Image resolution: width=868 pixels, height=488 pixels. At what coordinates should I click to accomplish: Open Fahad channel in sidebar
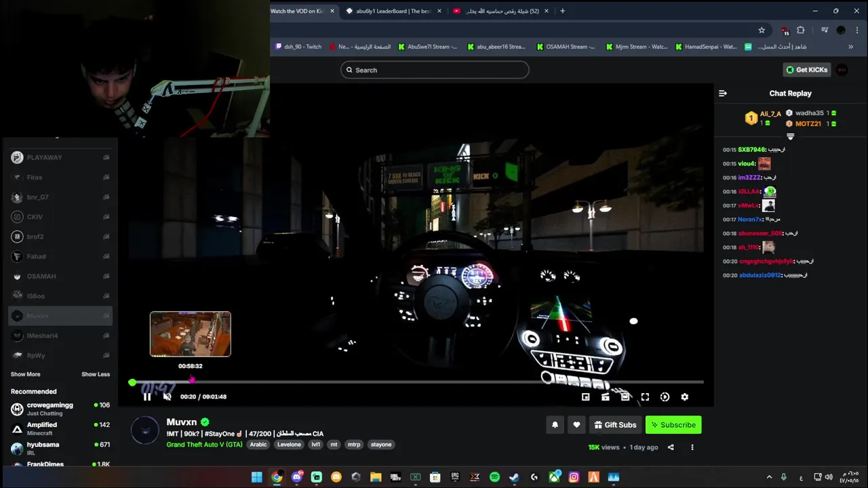tap(60, 256)
